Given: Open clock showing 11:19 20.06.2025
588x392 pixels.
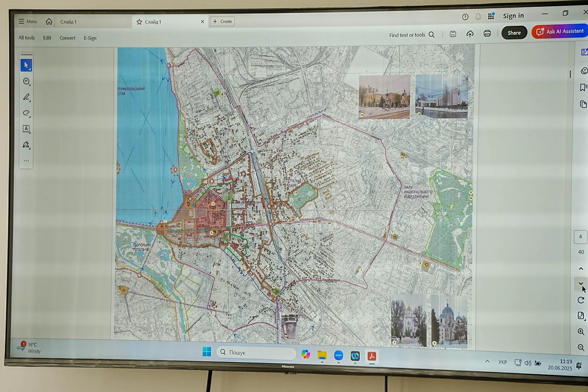Looking at the screenshot, I should (x=560, y=365).
